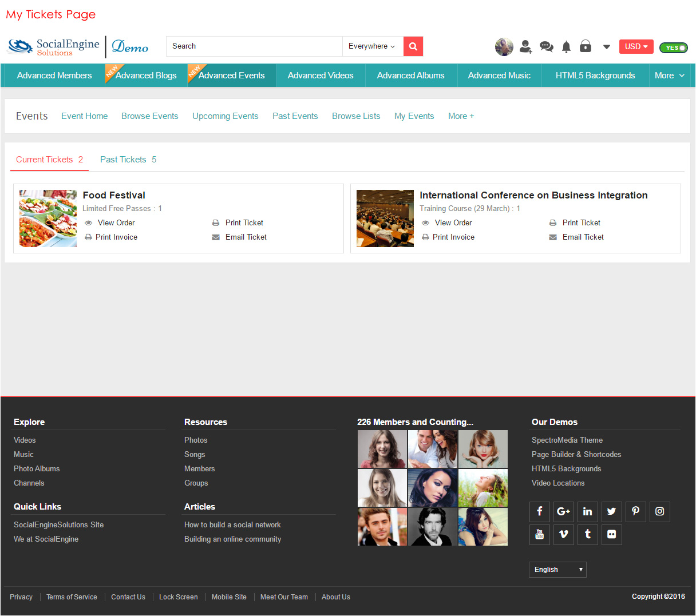
Task: Open the Everywhere search scope dropdown
Action: tap(372, 46)
